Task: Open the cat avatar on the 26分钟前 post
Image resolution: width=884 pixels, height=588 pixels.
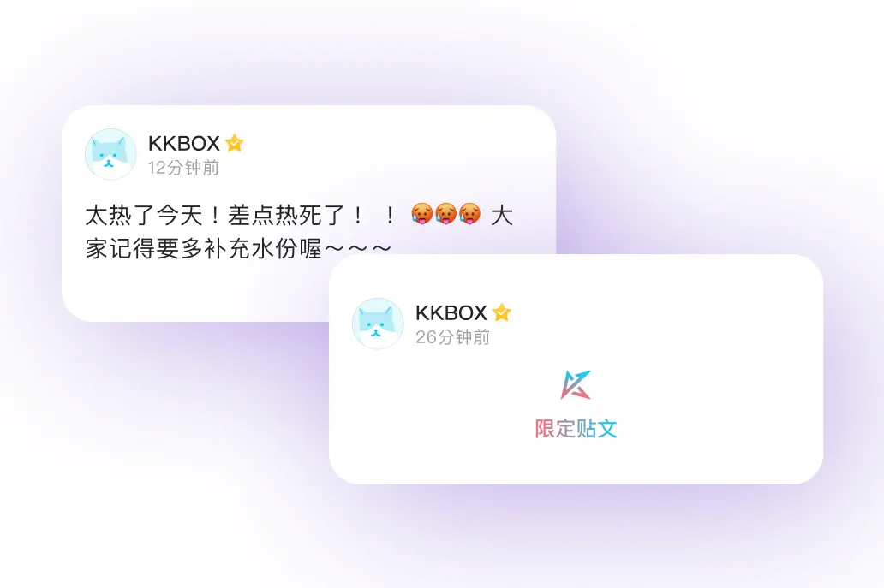Action: pyautogui.click(x=378, y=324)
